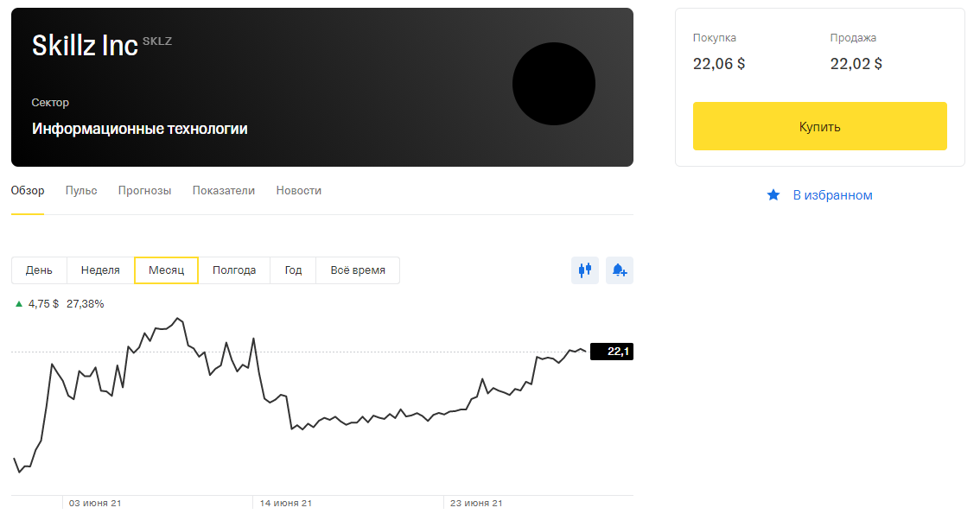Select the Месяц chart period
This screenshot has width=980, height=514.
pos(166,270)
